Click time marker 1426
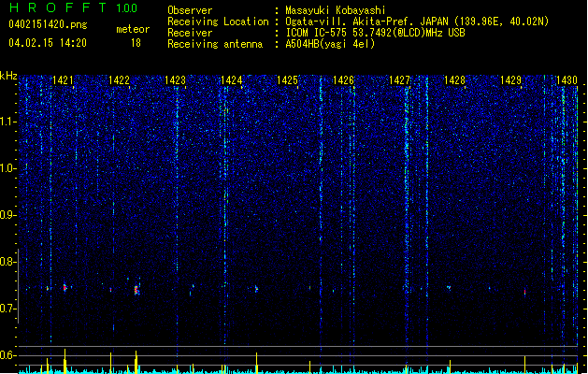Image resolution: width=588 pixels, height=374 pixels. pyautogui.click(x=343, y=80)
